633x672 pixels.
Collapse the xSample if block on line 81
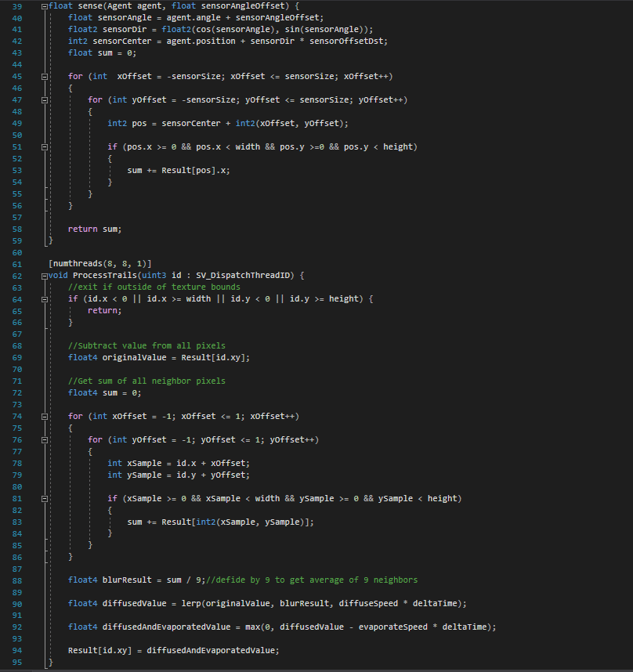point(44,498)
